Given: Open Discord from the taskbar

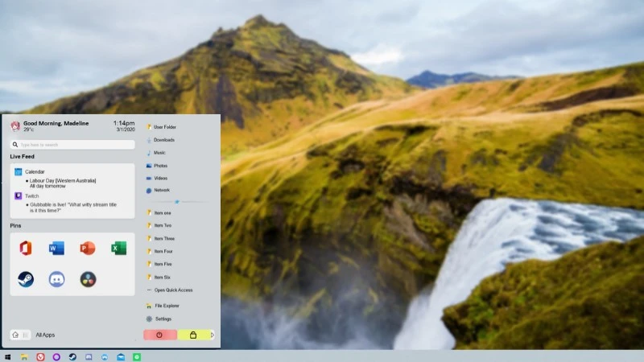Looking at the screenshot, I should (x=89, y=357).
